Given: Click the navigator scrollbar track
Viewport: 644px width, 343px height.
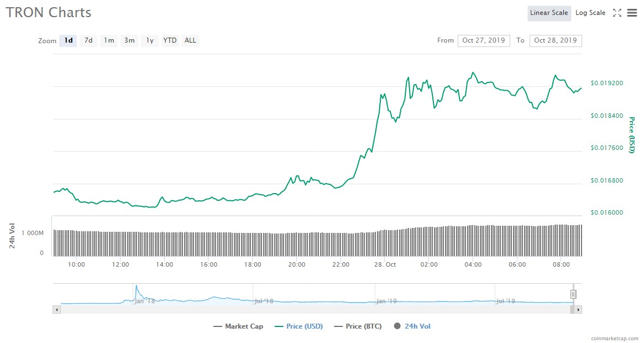Looking at the screenshot, I should coord(317,310).
